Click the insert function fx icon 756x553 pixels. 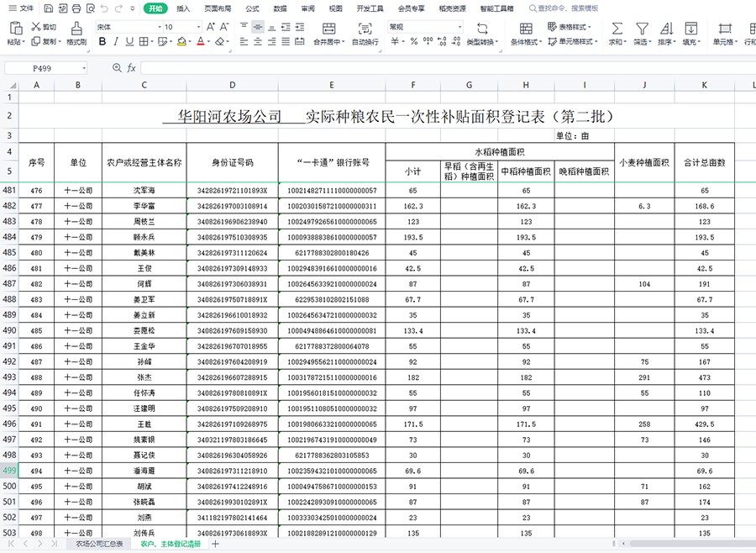click(x=131, y=68)
